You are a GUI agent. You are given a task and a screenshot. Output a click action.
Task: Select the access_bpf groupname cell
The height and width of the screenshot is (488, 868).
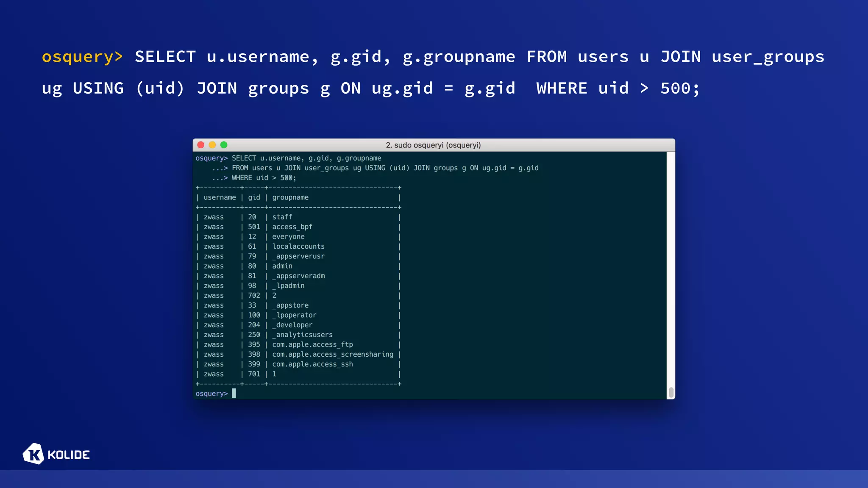292,227
